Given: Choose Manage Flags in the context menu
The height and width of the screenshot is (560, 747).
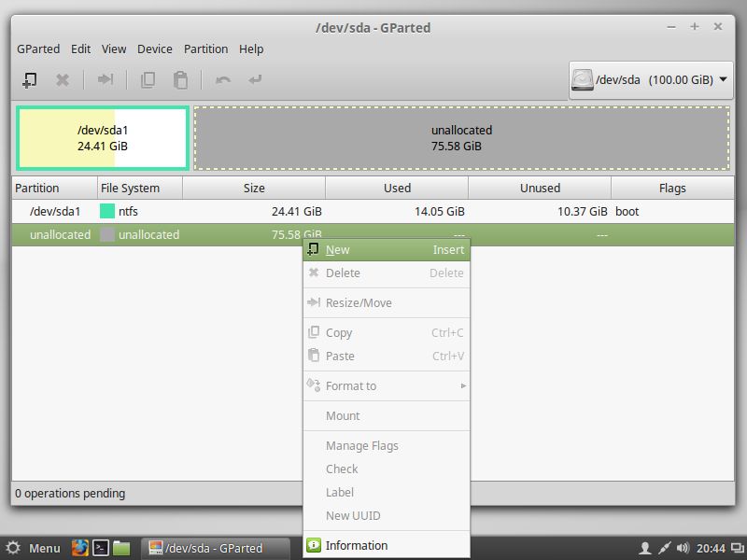Looking at the screenshot, I should click(387, 446).
